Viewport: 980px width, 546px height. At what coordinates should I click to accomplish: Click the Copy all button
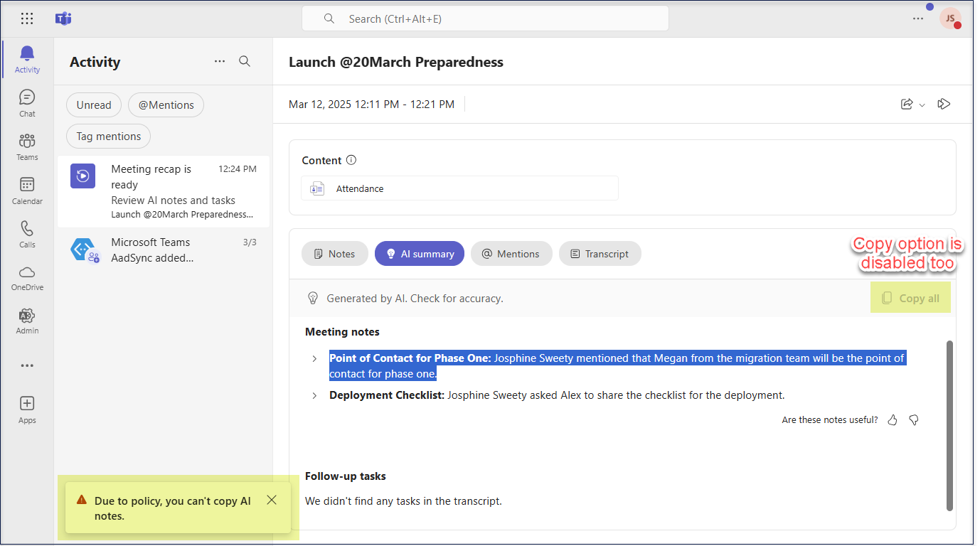click(910, 299)
